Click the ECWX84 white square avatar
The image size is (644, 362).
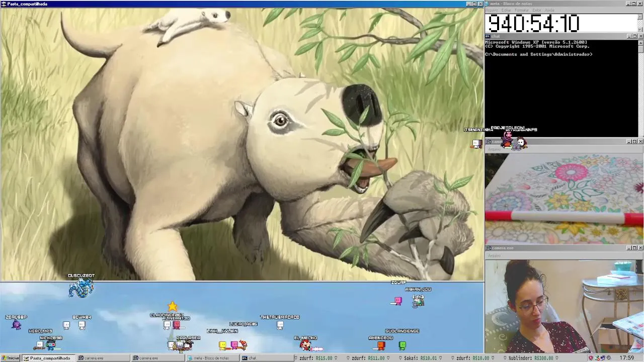pyautogui.click(x=82, y=325)
